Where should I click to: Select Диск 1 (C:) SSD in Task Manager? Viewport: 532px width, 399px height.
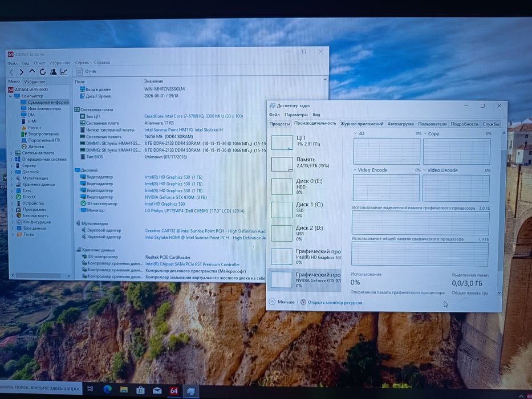(304, 210)
